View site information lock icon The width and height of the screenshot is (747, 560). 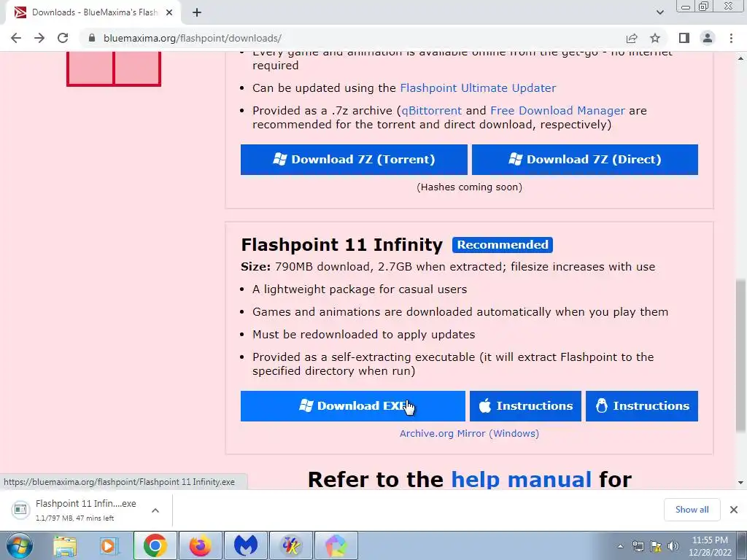(92, 38)
